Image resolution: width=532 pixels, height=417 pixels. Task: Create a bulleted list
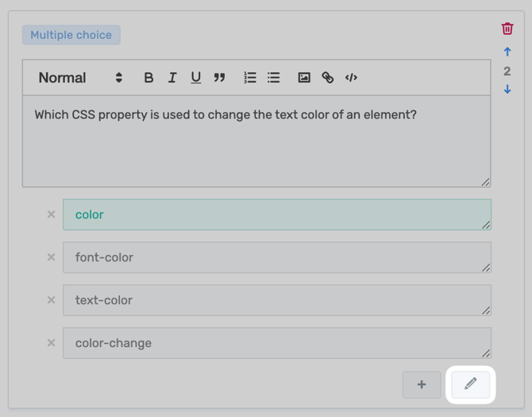coord(274,78)
